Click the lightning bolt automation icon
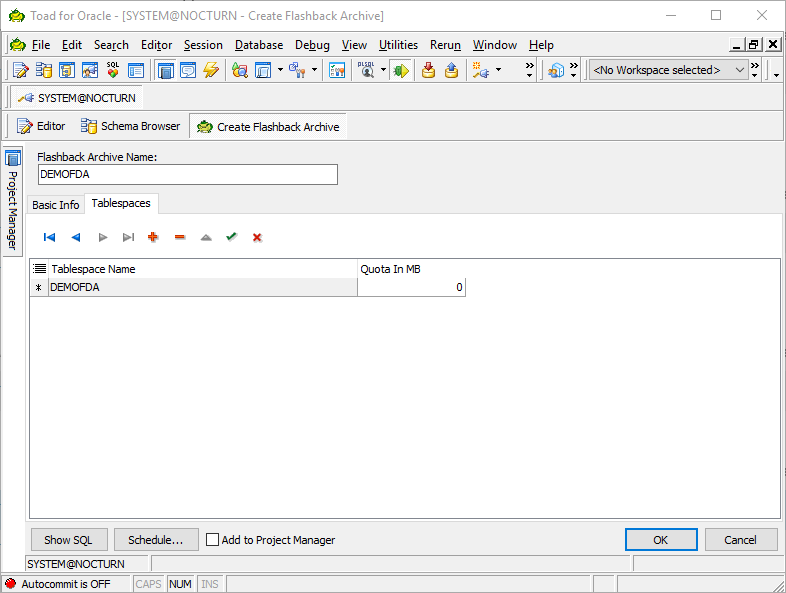This screenshot has height=593, width=786. [211, 70]
